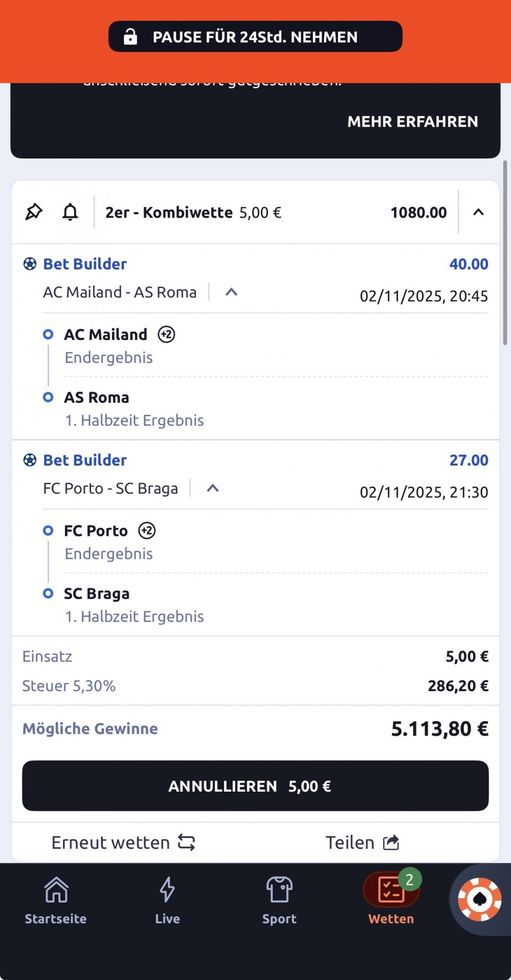Tap the first Bet Builder football icon
The image size is (511, 980).
pyautogui.click(x=30, y=264)
